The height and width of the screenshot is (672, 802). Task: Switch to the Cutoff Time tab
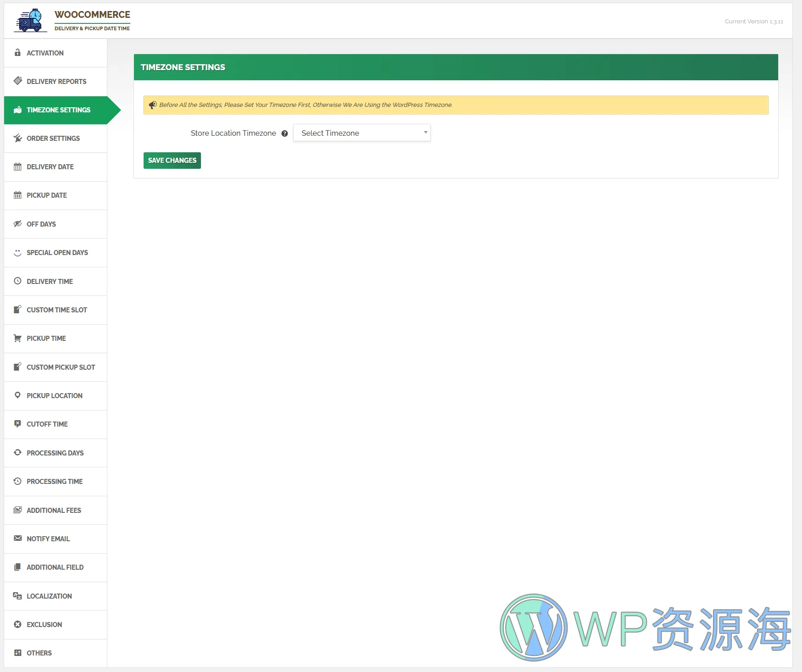[47, 424]
